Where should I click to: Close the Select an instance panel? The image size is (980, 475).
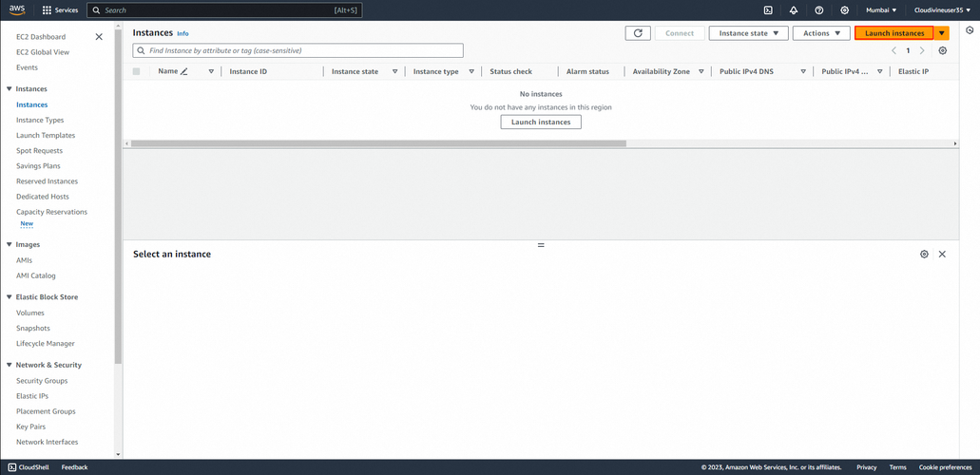click(x=943, y=255)
